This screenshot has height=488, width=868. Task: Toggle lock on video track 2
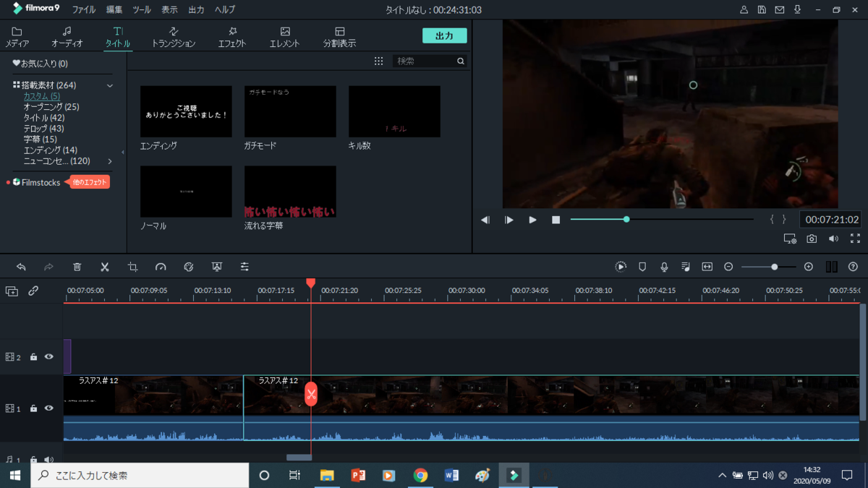point(33,356)
